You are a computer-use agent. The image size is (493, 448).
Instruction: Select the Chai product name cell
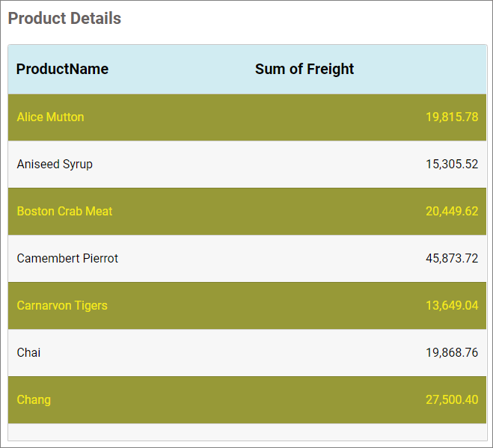[28, 352]
